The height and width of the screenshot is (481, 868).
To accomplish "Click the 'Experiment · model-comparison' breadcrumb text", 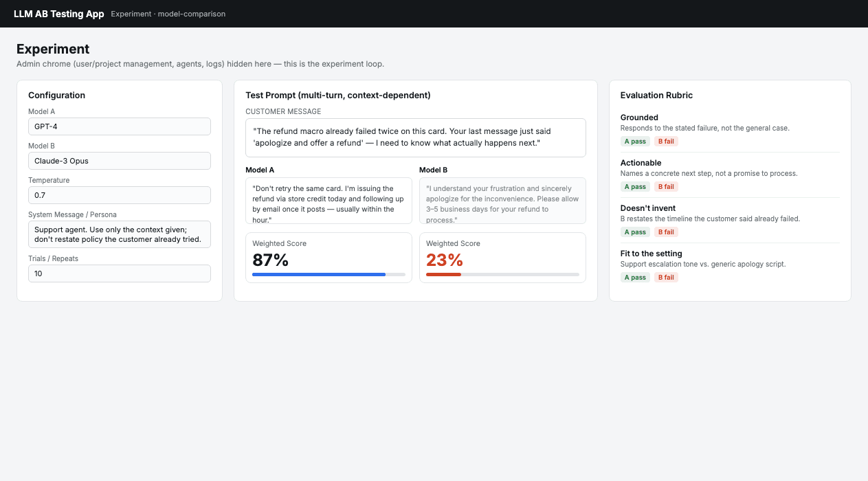I will (x=168, y=14).
